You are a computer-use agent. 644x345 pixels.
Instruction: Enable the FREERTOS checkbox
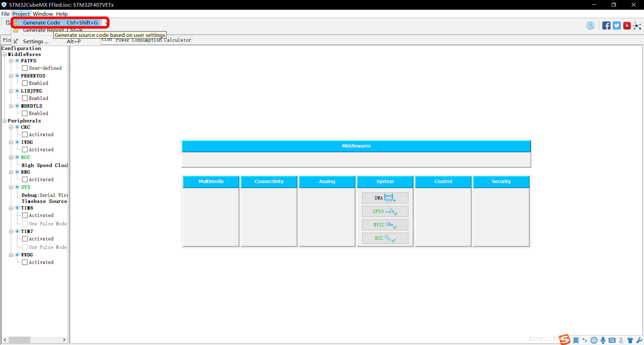[25, 83]
